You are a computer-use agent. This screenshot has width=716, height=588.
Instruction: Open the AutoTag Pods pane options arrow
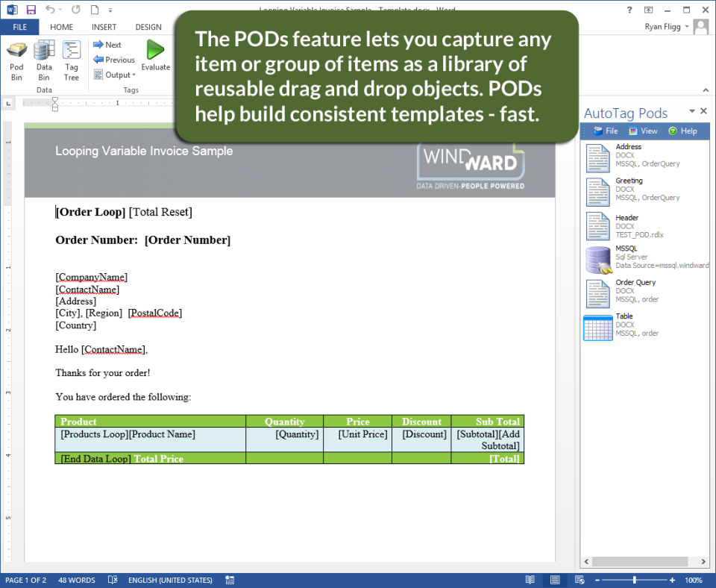(x=692, y=111)
